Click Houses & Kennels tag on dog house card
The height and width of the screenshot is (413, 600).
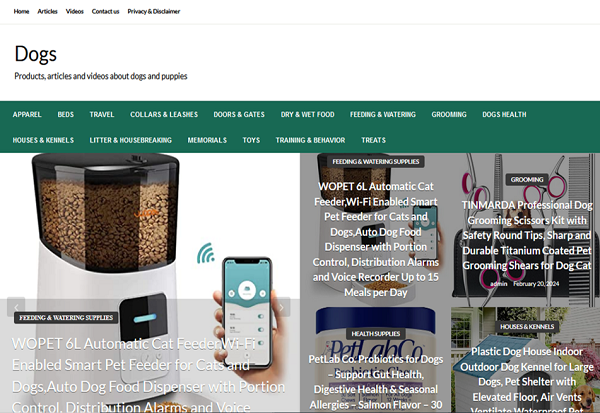(527, 326)
